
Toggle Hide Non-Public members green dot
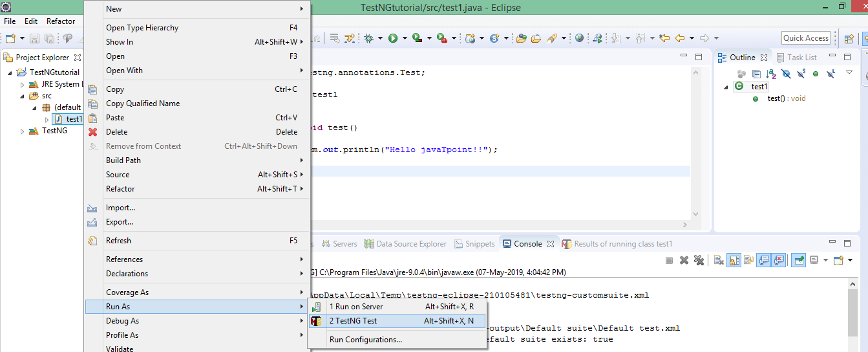click(x=816, y=73)
